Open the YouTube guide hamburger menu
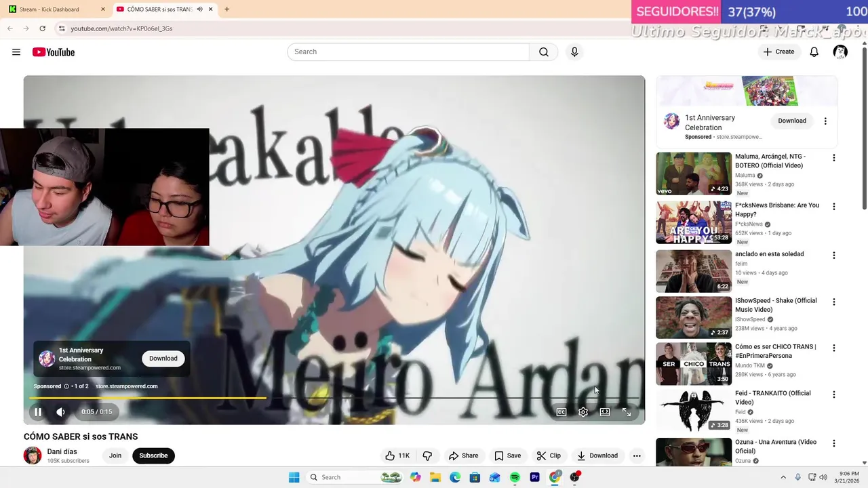The width and height of the screenshot is (868, 488). click(x=16, y=52)
